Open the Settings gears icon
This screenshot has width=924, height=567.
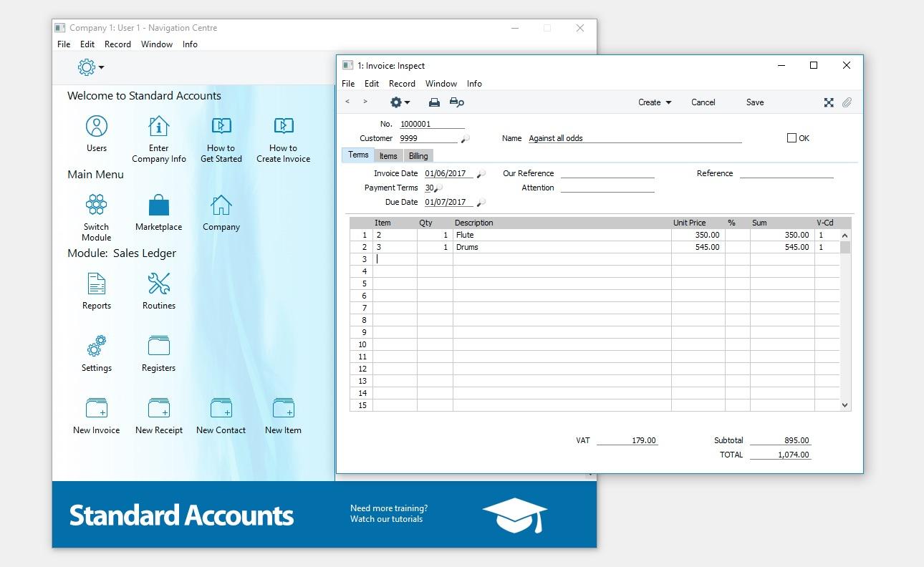click(x=97, y=346)
